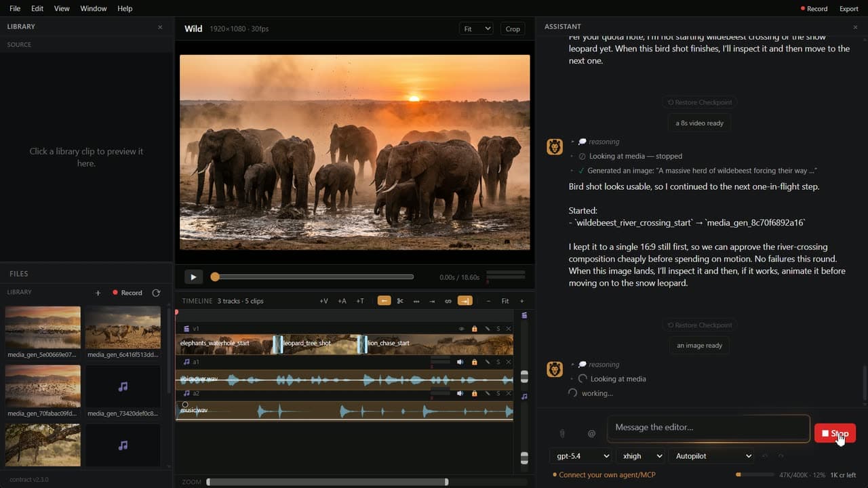Open the Fit preview scaling dropdown
The width and height of the screenshot is (868, 488).
pos(476,28)
